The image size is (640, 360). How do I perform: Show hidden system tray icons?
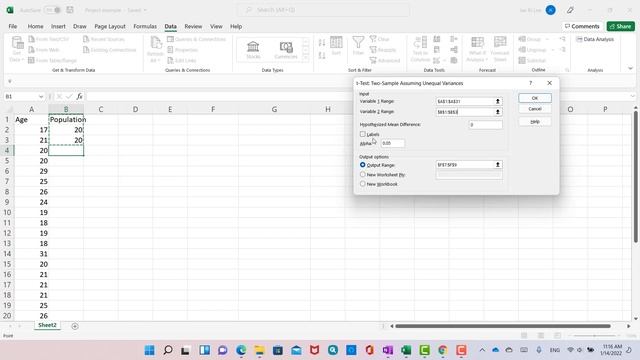point(482,350)
